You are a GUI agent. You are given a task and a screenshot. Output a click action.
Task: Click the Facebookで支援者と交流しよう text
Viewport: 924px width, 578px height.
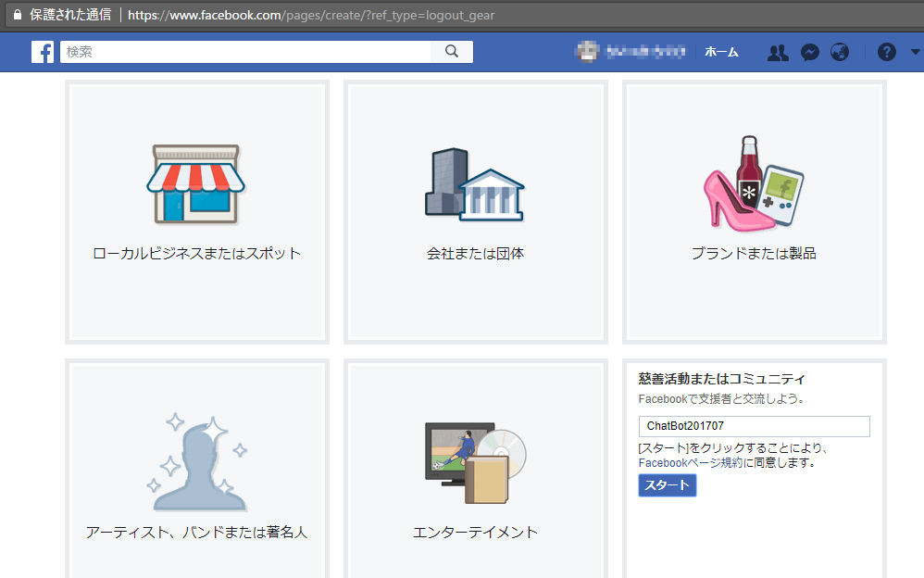point(722,399)
